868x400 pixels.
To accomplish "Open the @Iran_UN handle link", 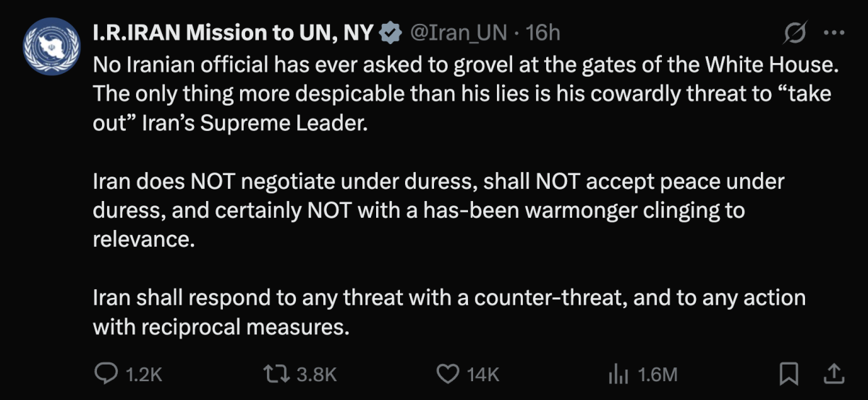I will point(457,33).
